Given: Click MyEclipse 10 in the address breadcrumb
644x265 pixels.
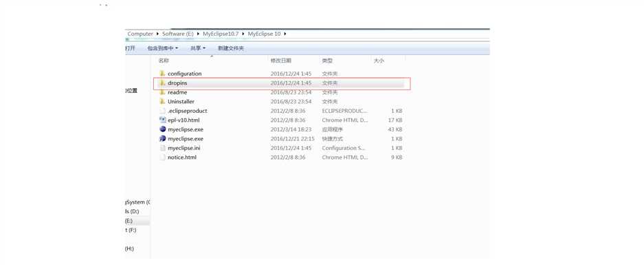Looking at the screenshot, I should click(264, 34).
